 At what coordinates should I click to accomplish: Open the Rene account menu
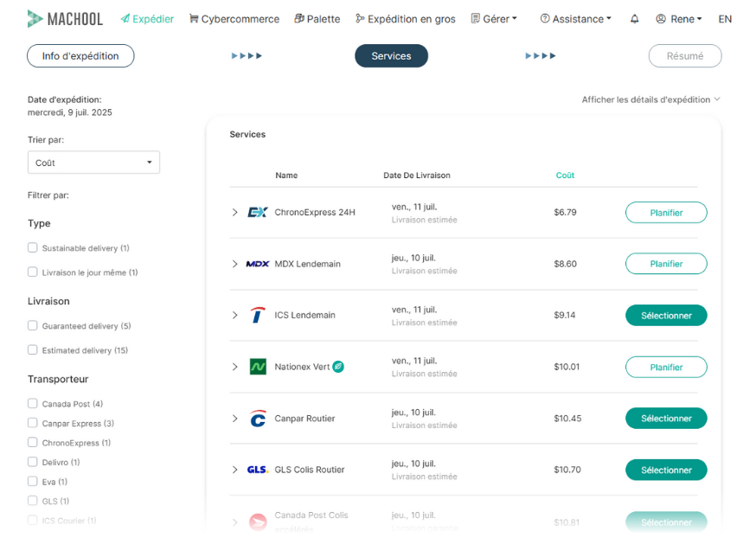tap(679, 19)
